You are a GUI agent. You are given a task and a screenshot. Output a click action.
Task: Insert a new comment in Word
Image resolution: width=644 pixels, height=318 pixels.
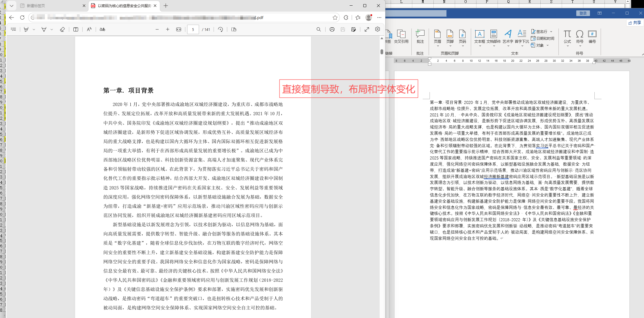point(420,37)
